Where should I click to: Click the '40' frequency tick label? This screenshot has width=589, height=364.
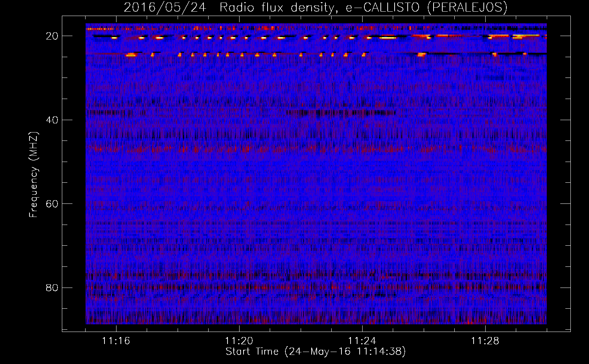[52, 120]
